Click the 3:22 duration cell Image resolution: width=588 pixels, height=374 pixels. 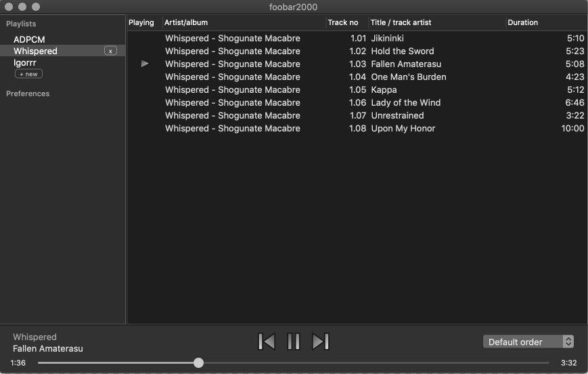[x=575, y=115]
